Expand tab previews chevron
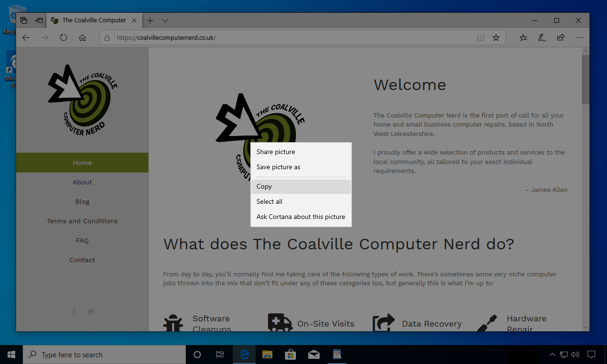 [165, 20]
